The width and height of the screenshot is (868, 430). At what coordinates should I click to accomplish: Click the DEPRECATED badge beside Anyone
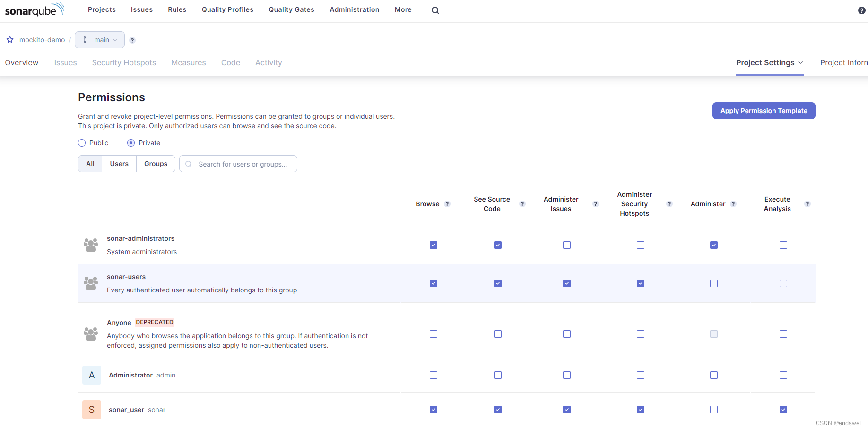[155, 322]
